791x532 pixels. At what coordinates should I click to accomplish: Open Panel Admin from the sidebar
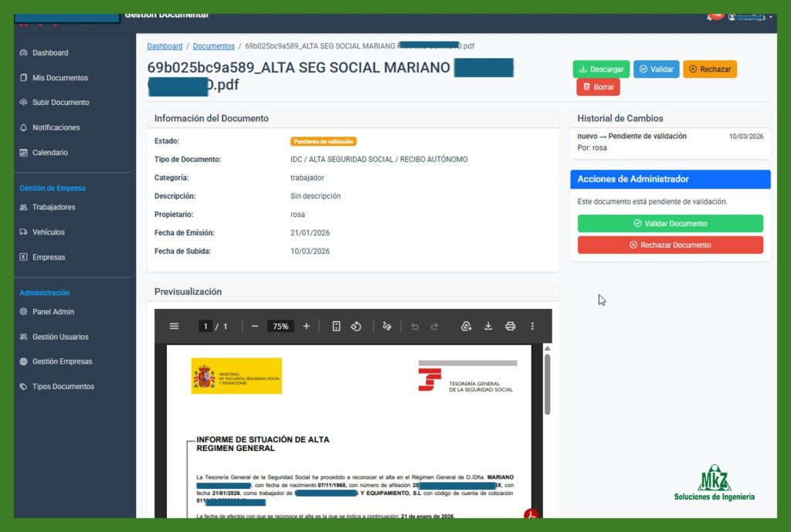(53, 312)
